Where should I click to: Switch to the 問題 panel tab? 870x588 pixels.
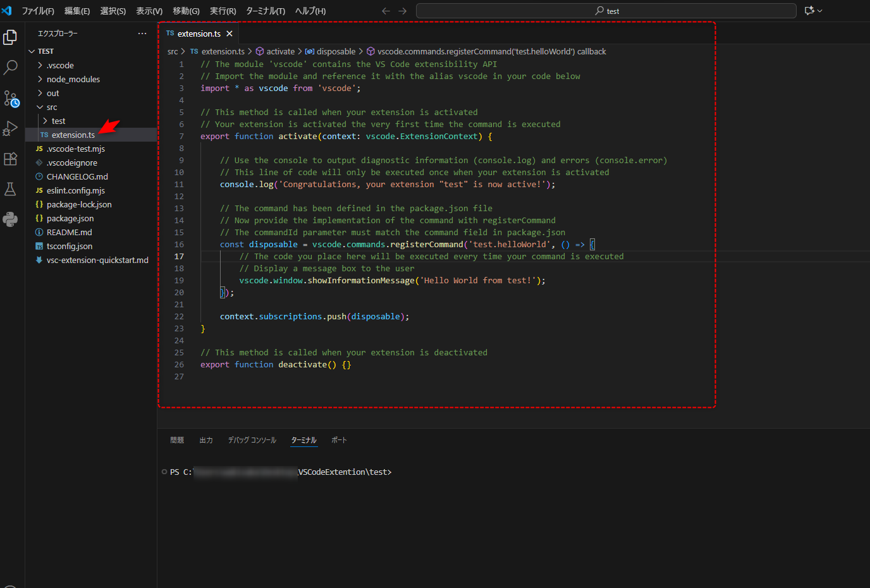click(x=177, y=440)
